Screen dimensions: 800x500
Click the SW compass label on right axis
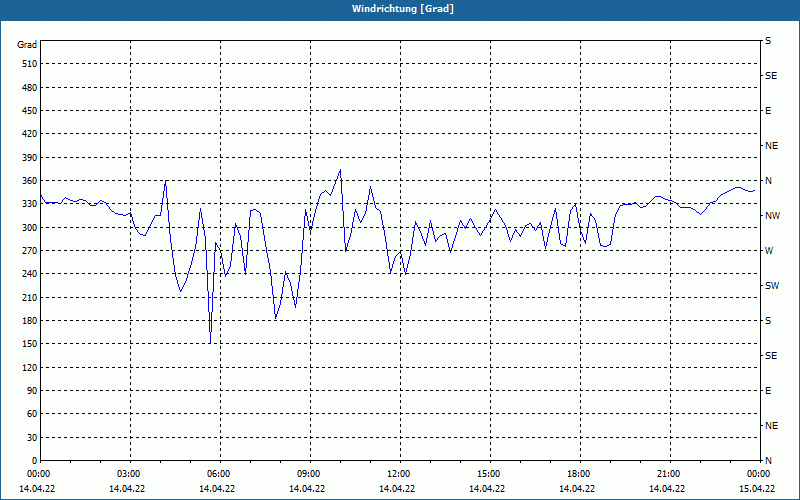pyautogui.click(x=772, y=286)
